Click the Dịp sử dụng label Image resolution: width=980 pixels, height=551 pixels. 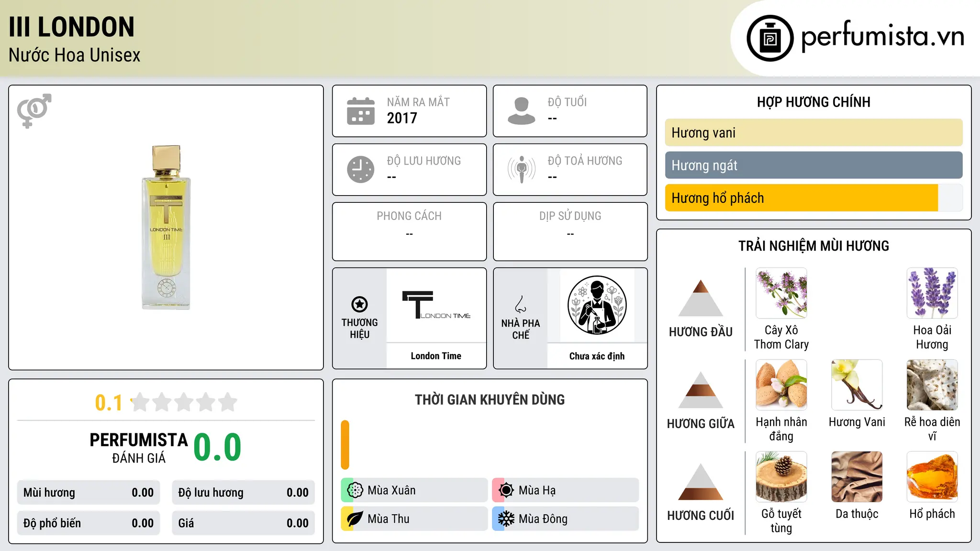(570, 216)
